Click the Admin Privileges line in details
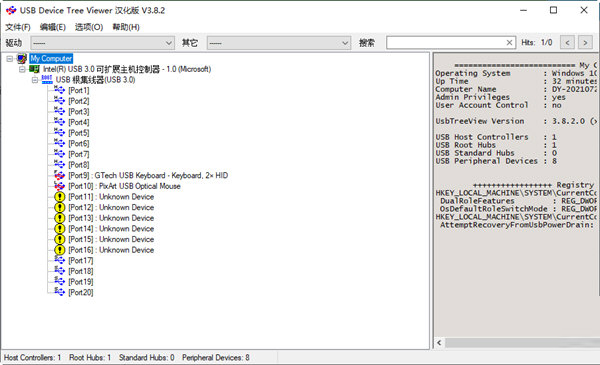 [501, 97]
